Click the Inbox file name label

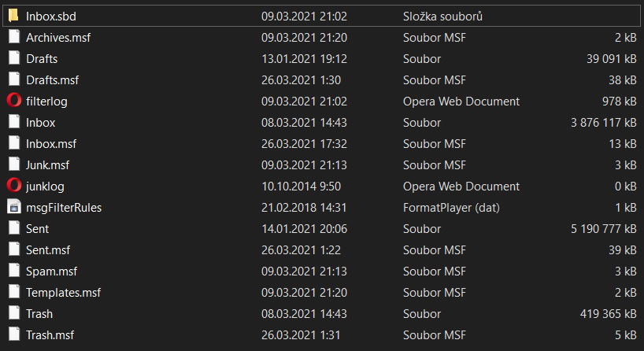coord(40,122)
